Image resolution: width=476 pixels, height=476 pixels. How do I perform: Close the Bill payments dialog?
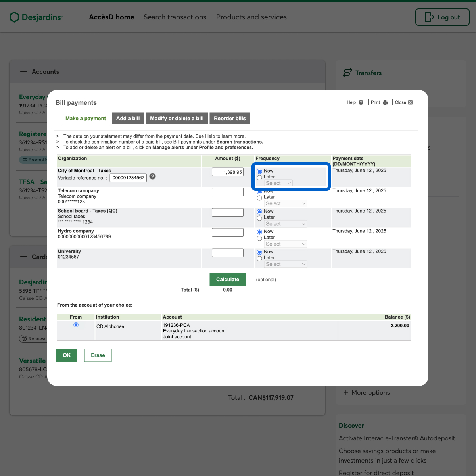[410, 102]
